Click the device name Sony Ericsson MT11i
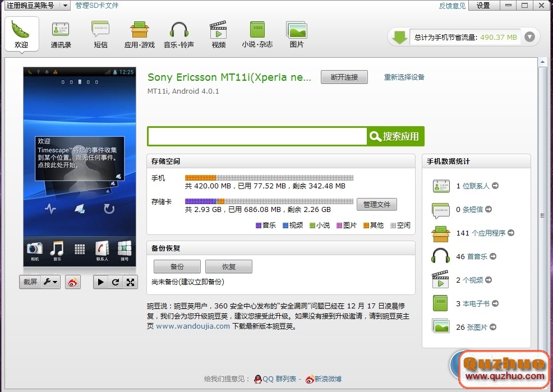This screenshot has height=392, width=553. (229, 77)
